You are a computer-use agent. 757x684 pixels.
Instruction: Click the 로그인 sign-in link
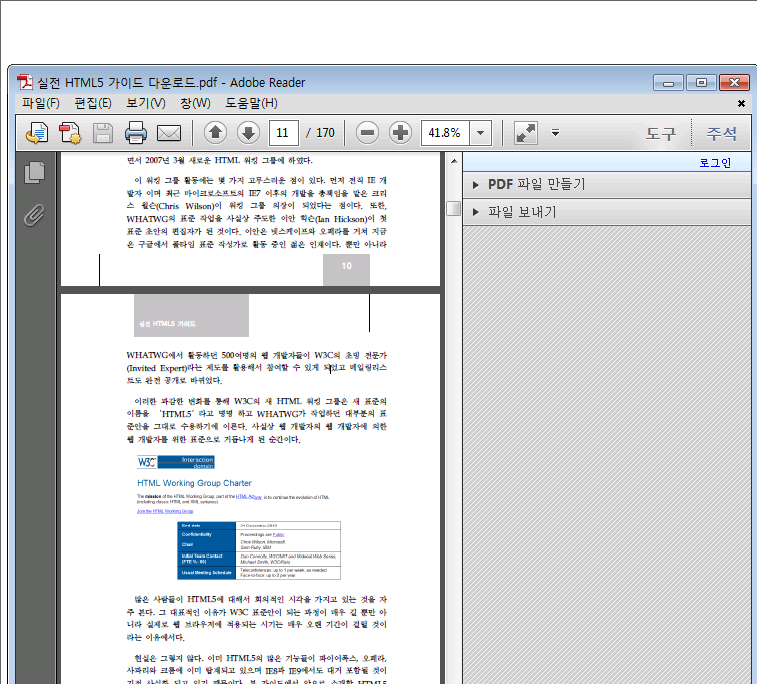[x=715, y=163]
